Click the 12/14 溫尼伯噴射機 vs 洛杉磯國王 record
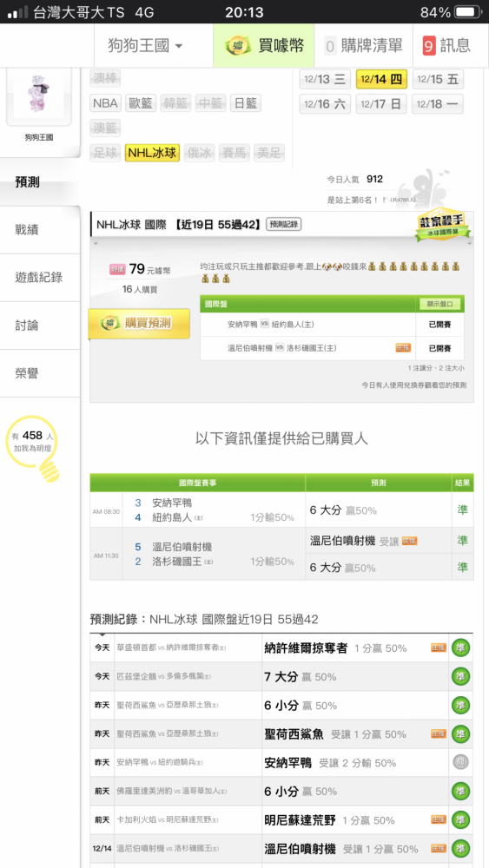This screenshot has width=489, height=868. pos(281,849)
